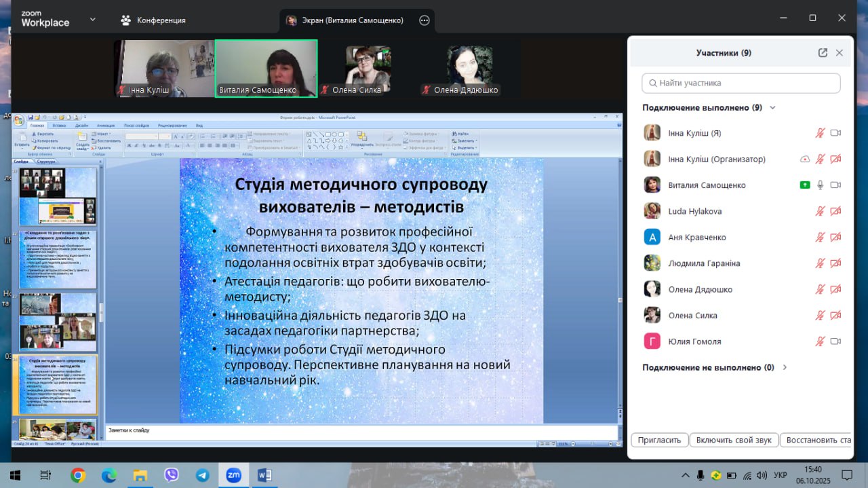Show hidden system tray icons
This screenshot has width=868, height=488.
click(685, 475)
